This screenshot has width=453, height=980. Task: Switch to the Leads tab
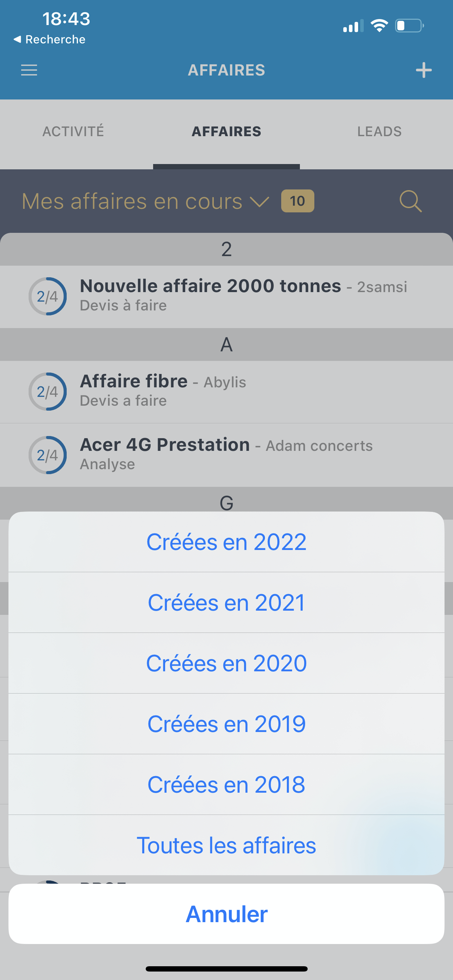pos(379,131)
